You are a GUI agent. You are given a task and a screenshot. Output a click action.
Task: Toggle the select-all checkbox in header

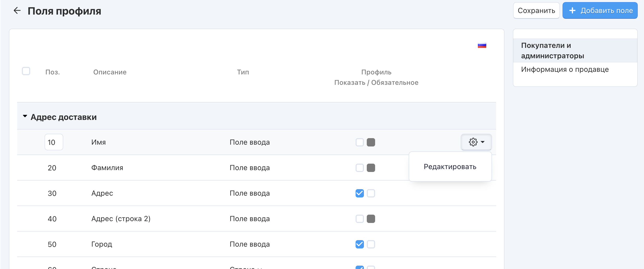pos(26,71)
